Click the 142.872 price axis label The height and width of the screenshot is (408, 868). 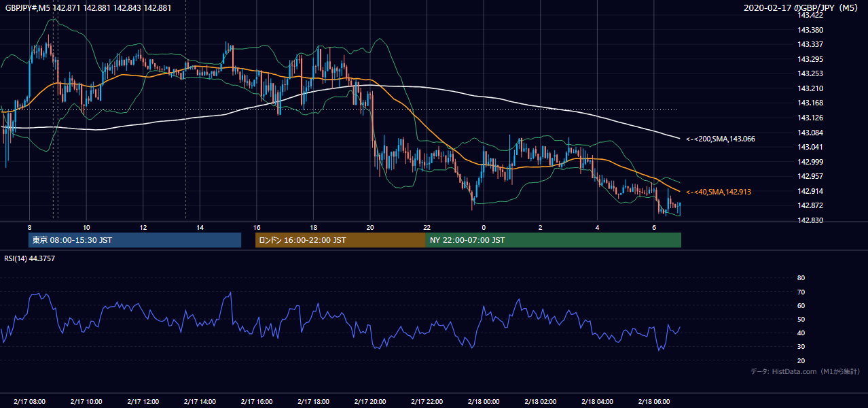click(810, 205)
